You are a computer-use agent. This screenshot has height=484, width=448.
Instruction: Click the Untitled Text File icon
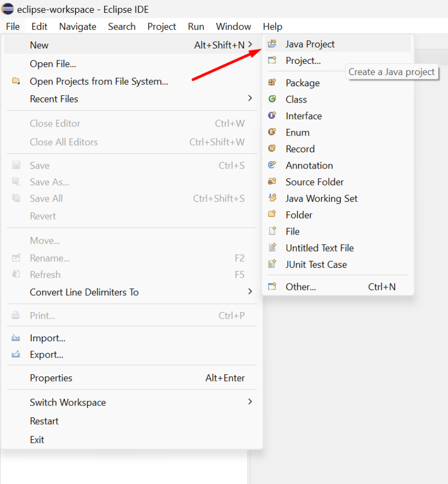click(272, 247)
